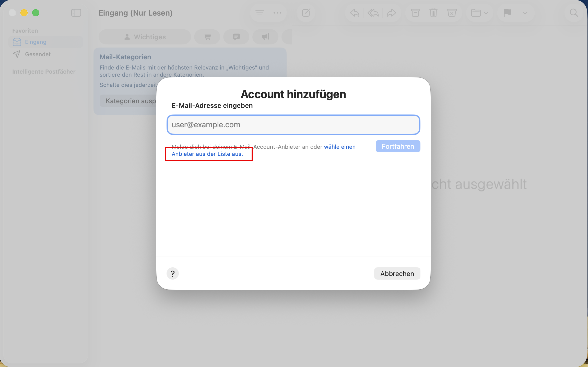Open help with question mark button
The height and width of the screenshot is (367, 588).
click(173, 273)
